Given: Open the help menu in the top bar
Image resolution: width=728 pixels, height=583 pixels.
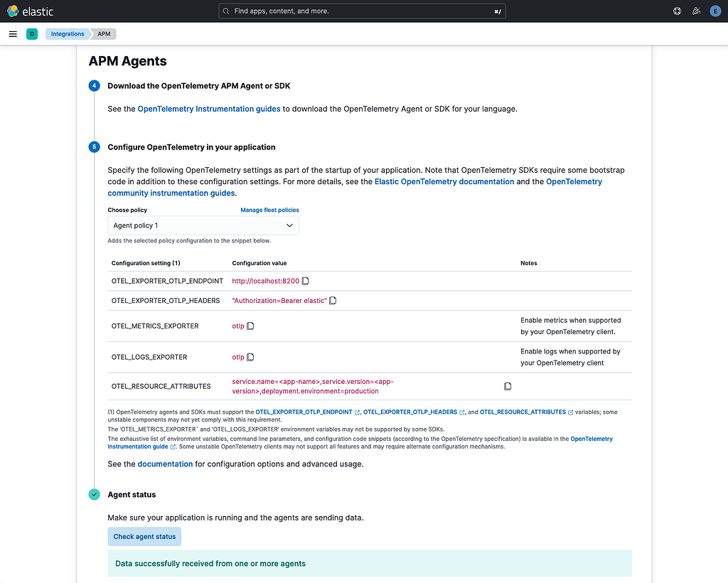Looking at the screenshot, I should coord(677,11).
